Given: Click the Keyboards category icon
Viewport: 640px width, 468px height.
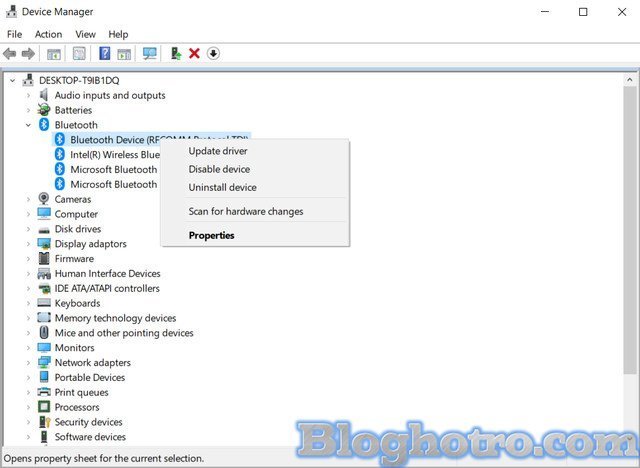Looking at the screenshot, I should tap(44, 303).
